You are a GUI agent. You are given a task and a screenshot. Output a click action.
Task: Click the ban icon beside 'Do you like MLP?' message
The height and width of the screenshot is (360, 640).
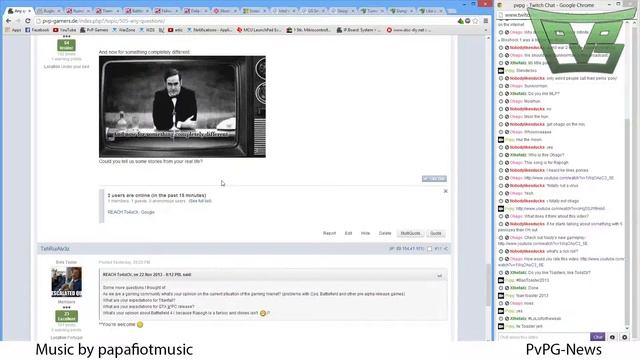(x=507, y=93)
